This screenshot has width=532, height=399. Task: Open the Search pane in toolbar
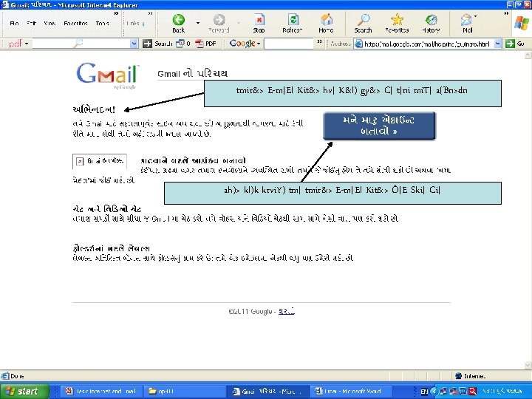point(363,23)
